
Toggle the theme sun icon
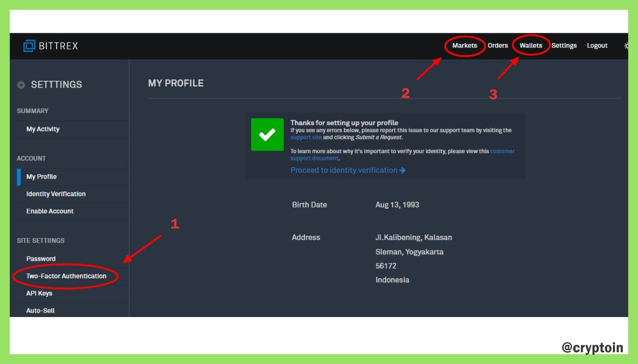click(x=626, y=45)
